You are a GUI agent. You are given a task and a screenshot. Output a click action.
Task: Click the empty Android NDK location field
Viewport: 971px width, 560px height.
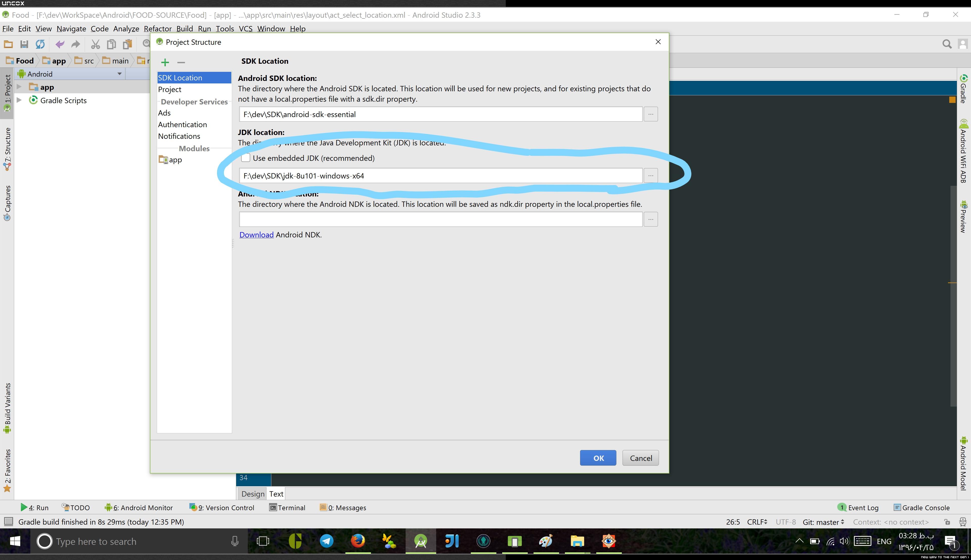pos(441,219)
